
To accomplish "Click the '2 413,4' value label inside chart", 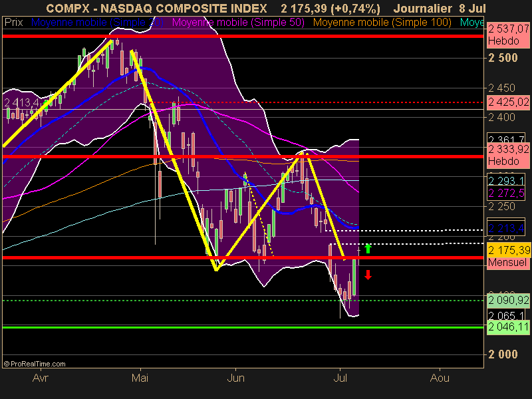I will click(21, 102).
